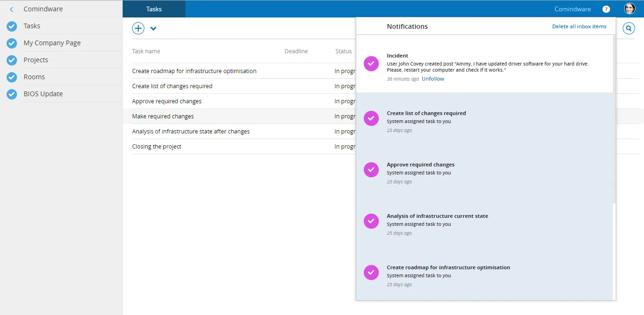This screenshot has height=315, width=644.
Task: Sort by the Task name column header
Action: pyautogui.click(x=146, y=51)
